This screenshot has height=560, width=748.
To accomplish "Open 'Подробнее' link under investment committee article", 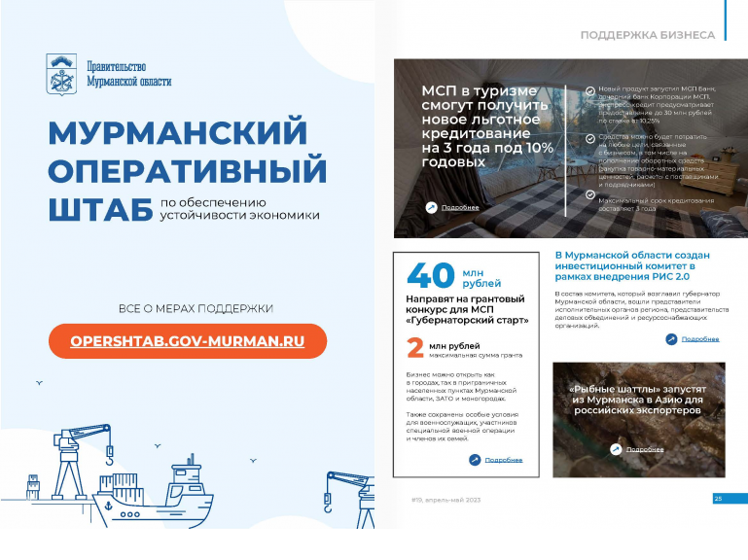I will [700, 339].
